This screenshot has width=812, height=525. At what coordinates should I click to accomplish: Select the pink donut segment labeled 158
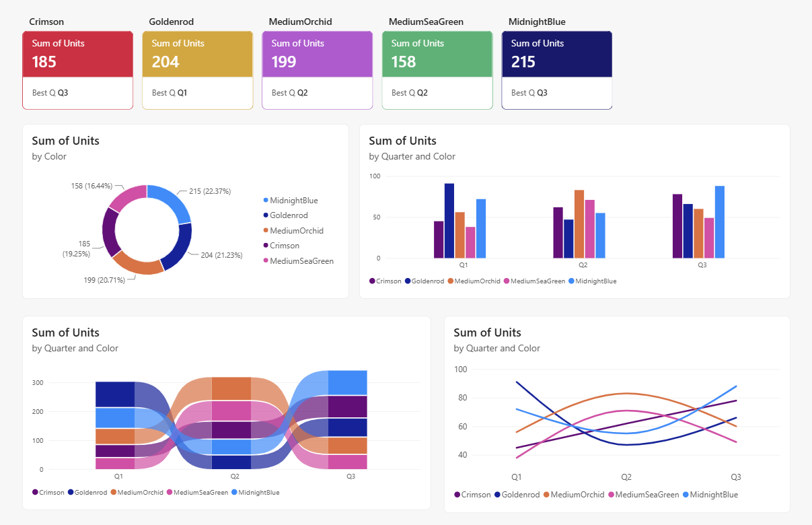click(x=126, y=195)
